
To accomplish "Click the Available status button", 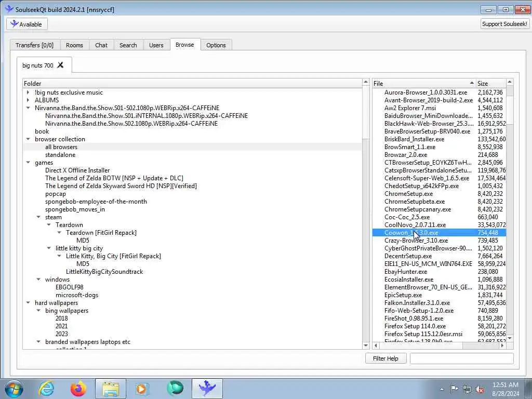I will coord(27,24).
